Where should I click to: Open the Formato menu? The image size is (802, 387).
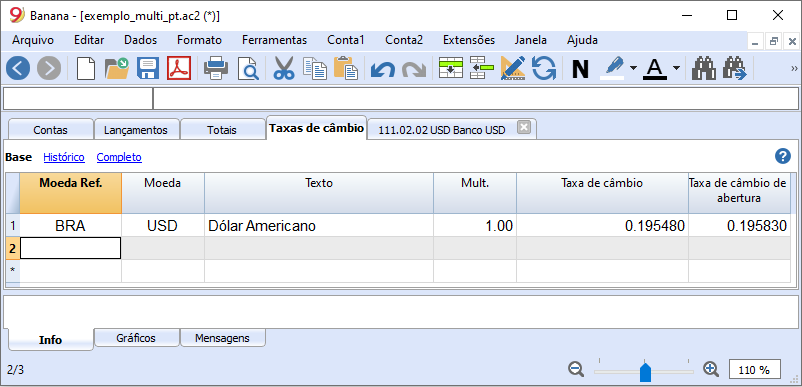[x=199, y=40]
